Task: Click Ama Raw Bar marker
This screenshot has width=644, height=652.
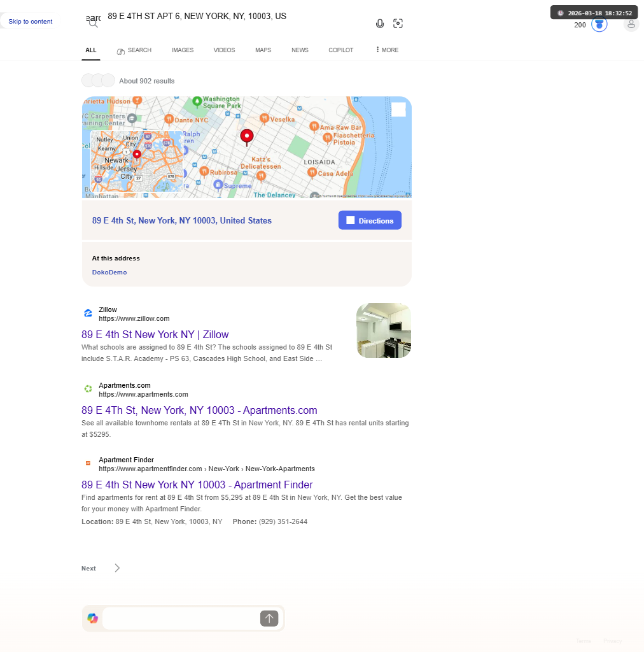Action: (314, 127)
